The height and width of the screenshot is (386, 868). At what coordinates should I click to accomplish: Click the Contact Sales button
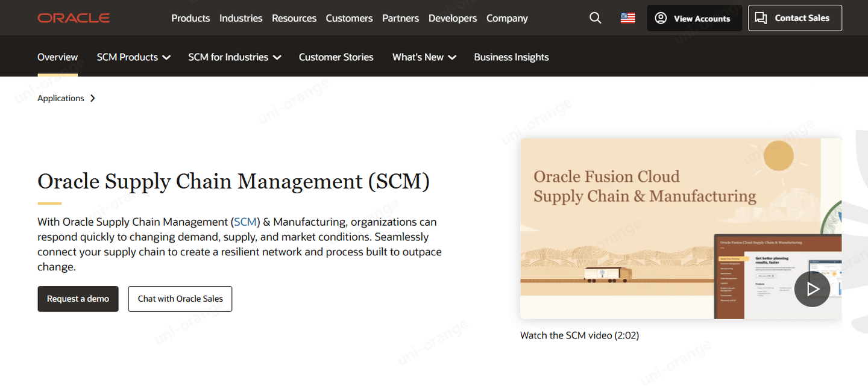tap(794, 18)
